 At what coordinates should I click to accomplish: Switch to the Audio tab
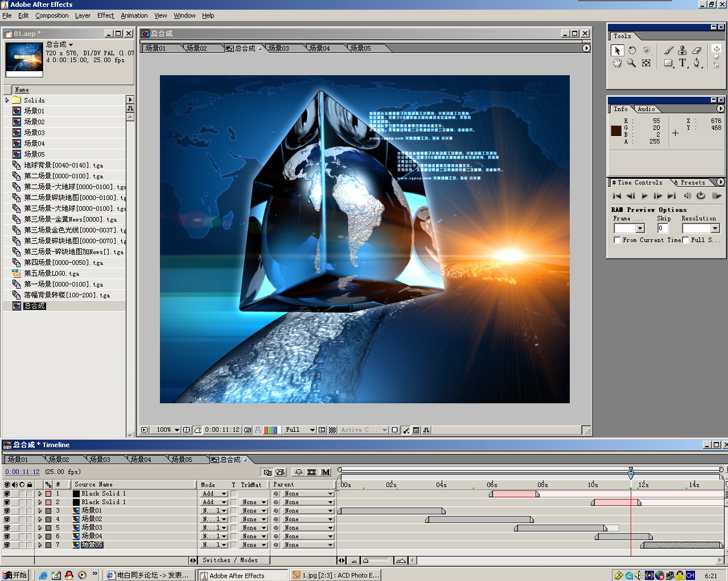646,109
